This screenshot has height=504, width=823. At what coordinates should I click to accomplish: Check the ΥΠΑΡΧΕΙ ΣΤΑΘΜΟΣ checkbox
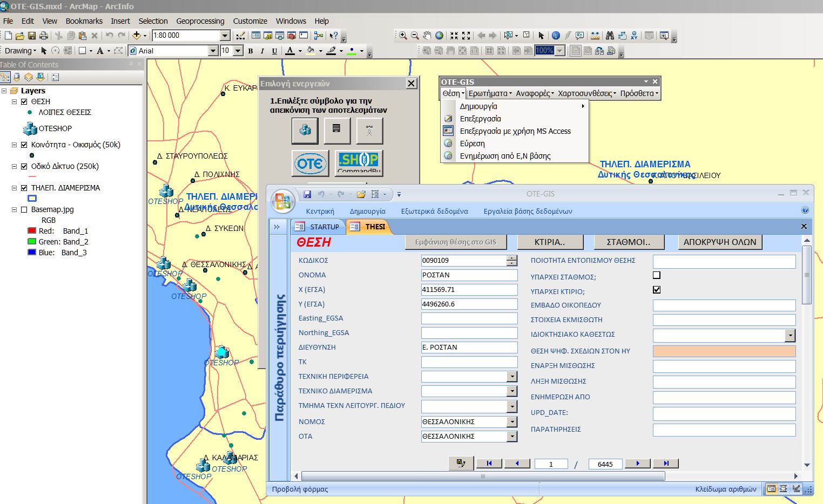click(657, 275)
